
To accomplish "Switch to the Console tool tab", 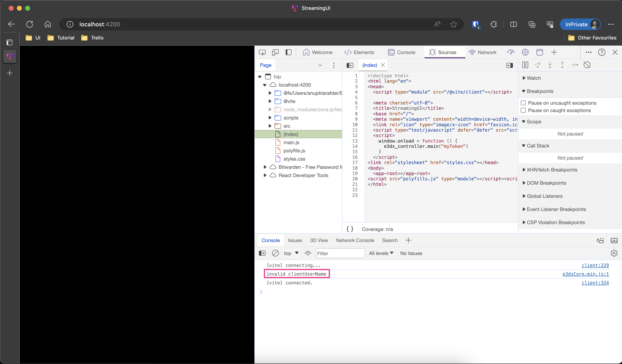I will click(401, 52).
